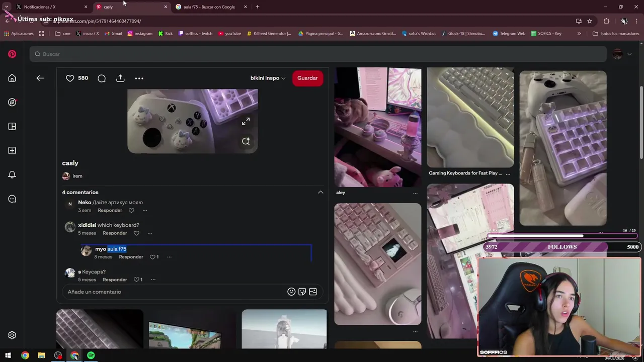The height and width of the screenshot is (362, 644).
Task: Collapse the 4 comentarios section
Action: (320, 192)
